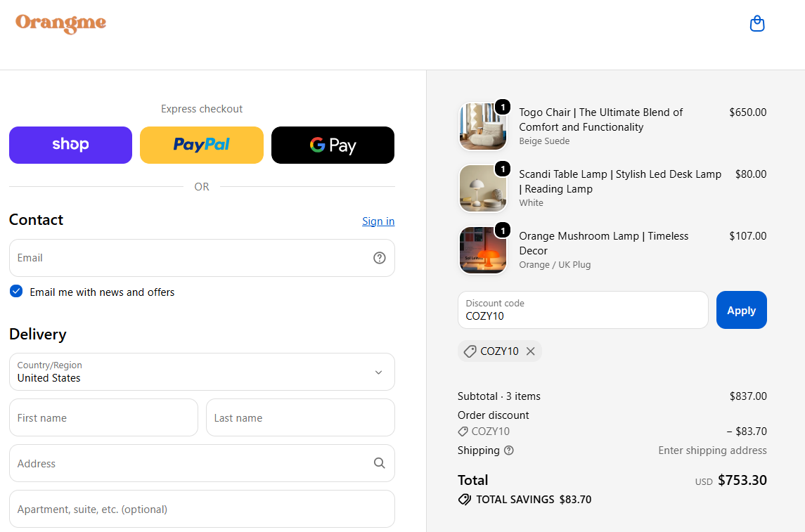The image size is (805, 532).
Task: Click the Subtotal · 3 items label
Action: pos(499,396)
